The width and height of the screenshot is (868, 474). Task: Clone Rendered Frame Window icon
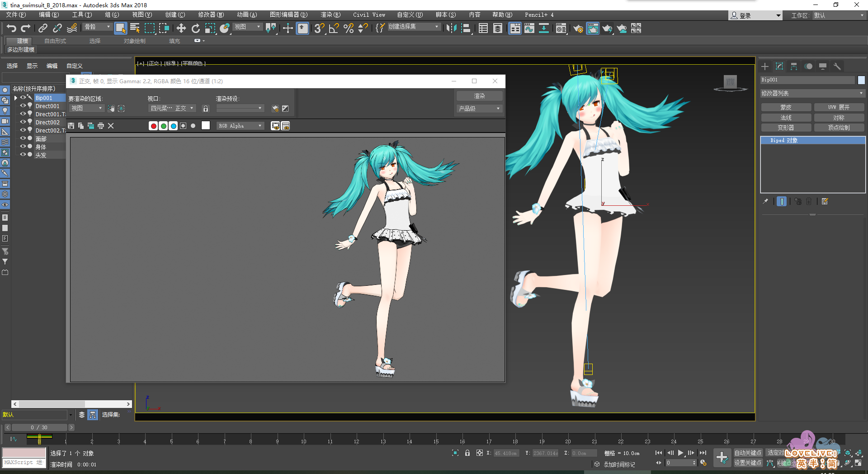91,126
